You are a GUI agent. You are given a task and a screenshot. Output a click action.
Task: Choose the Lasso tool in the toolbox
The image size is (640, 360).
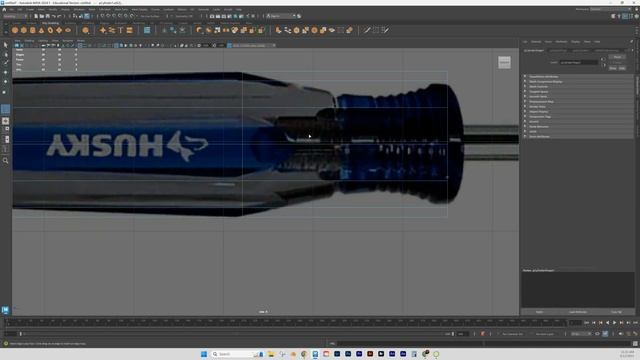pyautogui.click(x=5, y=54)
